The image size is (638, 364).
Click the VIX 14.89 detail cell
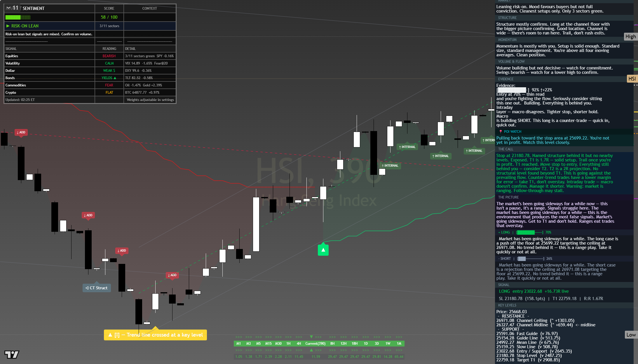[150, 63]
